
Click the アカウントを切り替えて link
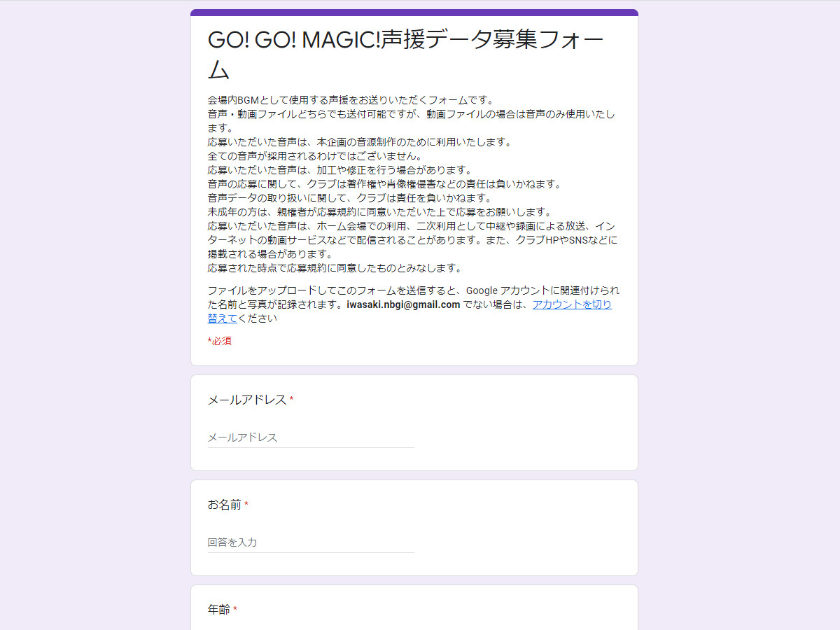[572, 304]
